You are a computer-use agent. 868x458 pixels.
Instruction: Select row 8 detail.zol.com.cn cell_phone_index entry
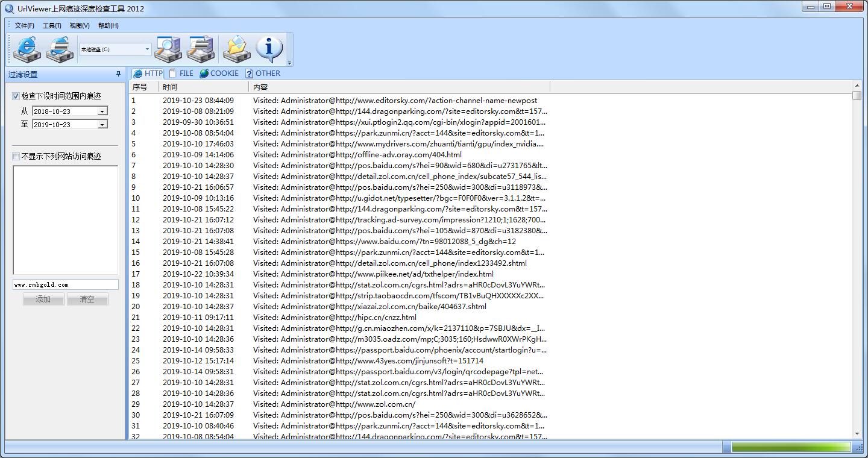tap(339, 177)
